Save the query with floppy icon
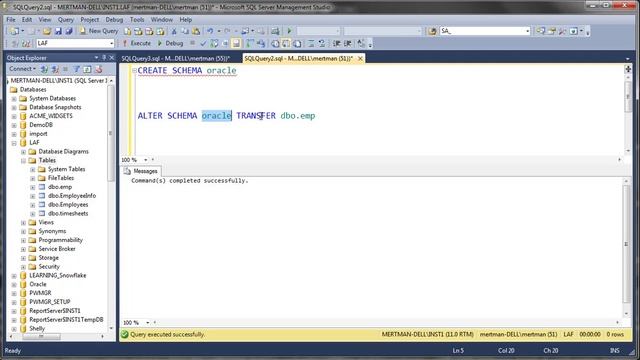Viewport: 640px width, 360px height. 58,31
